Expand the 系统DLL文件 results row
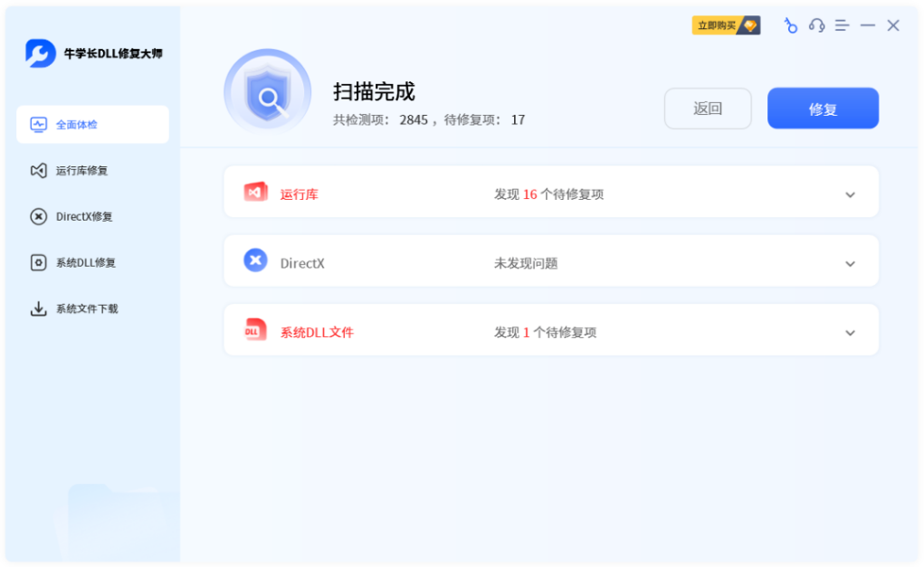This screenshot has width=924, height=567. (x=849, y=332)
